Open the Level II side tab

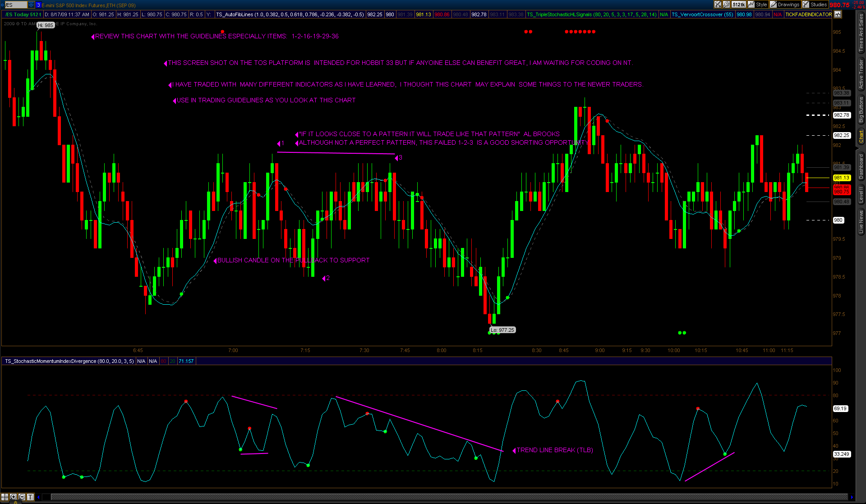[861, 195]
